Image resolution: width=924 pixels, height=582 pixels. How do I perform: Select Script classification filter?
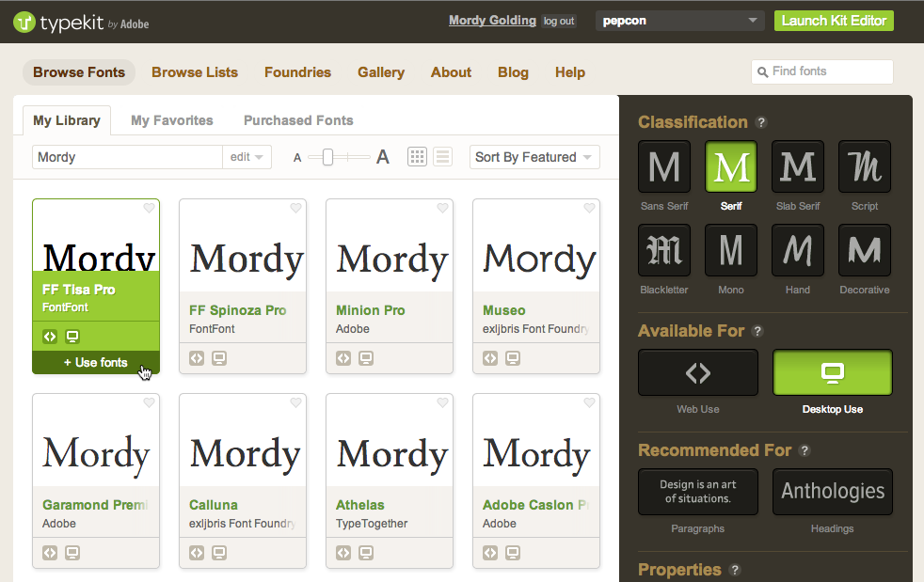pyautogui.click(x=865, y=166)
